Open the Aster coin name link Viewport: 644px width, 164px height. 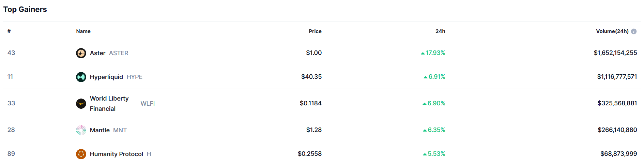click(x=97, y=53)
